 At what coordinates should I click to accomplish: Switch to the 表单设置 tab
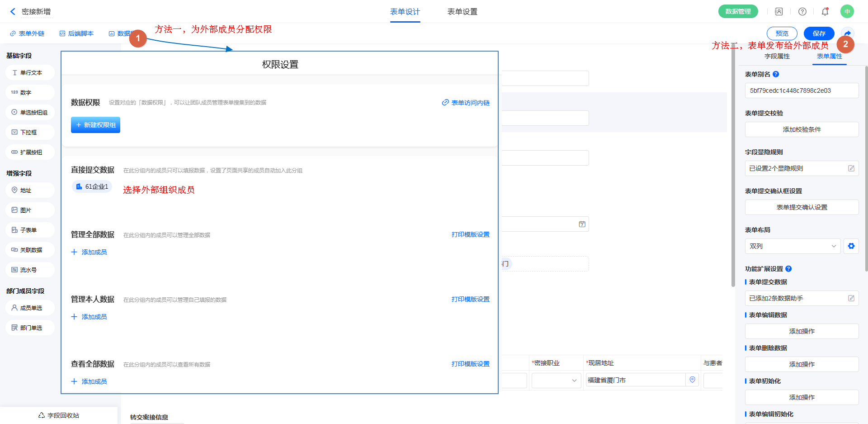click(462, 12)
